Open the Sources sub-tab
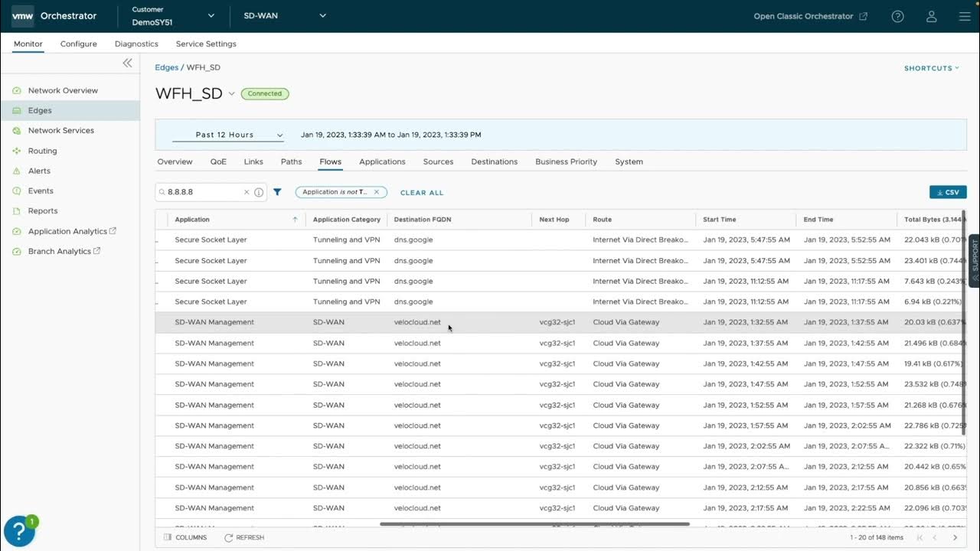The image size is (980, 551). [x=438, y=161]
